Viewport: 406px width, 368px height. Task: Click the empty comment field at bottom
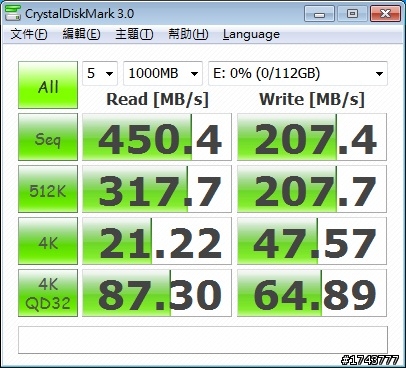click(203, 340)
